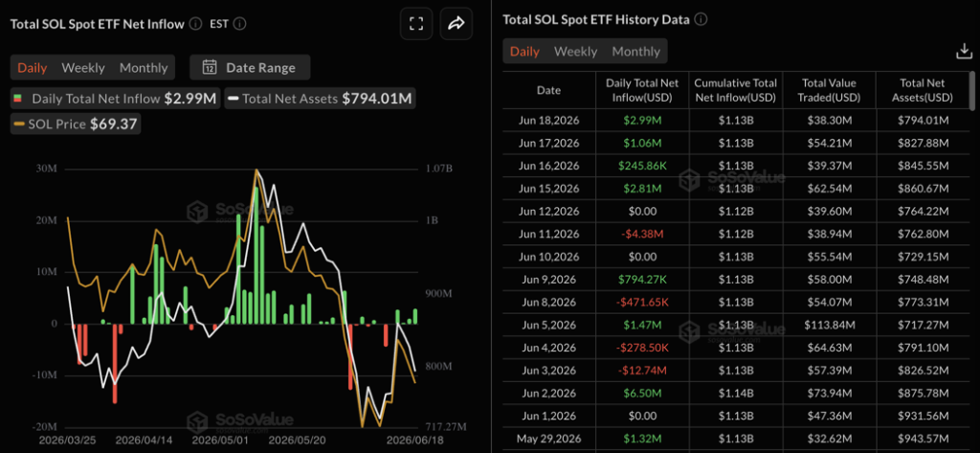Click the Jun 17,2026 date cell
This screenshot has height=453, width=980.
548,144
